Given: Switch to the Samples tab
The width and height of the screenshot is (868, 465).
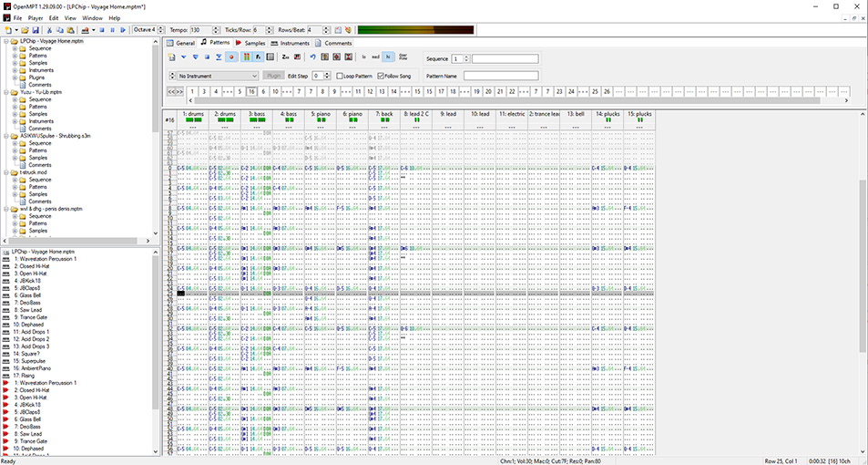Looking at the screenshot, I should (x=250, y=43).
